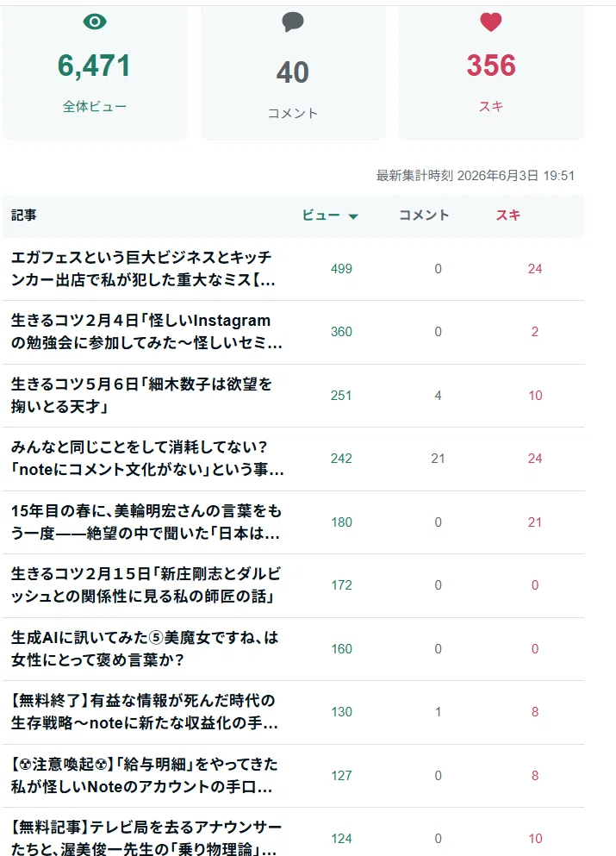Click comment count 0 in エガフェス row

(x=439, y=269)
